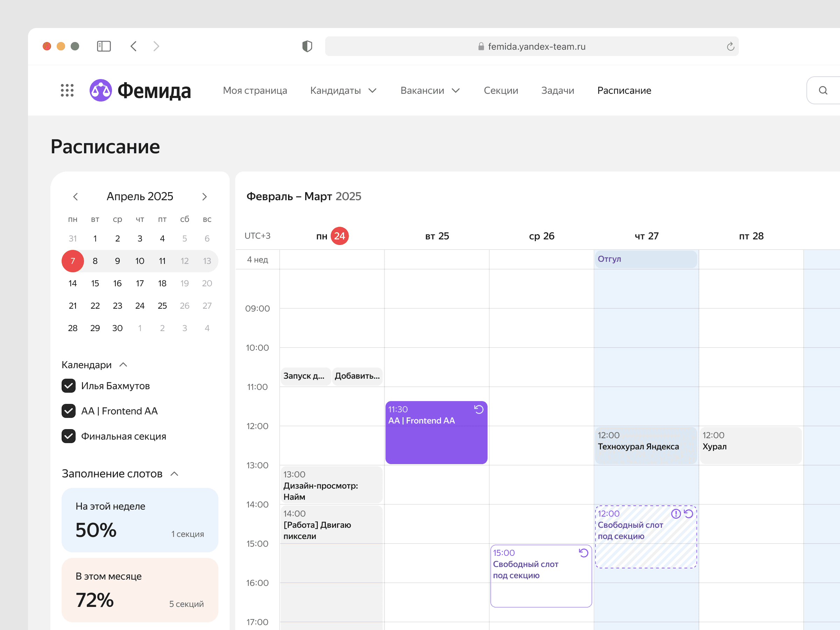Click the privacy shield icon
The width and height of the screenshot is (840, 630).
click(x=307, y=46)
